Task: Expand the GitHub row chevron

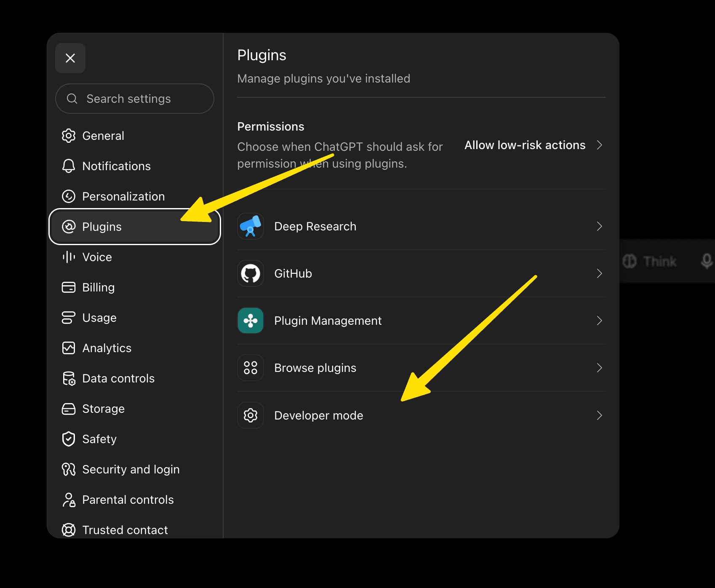Action: pos(600,273)
